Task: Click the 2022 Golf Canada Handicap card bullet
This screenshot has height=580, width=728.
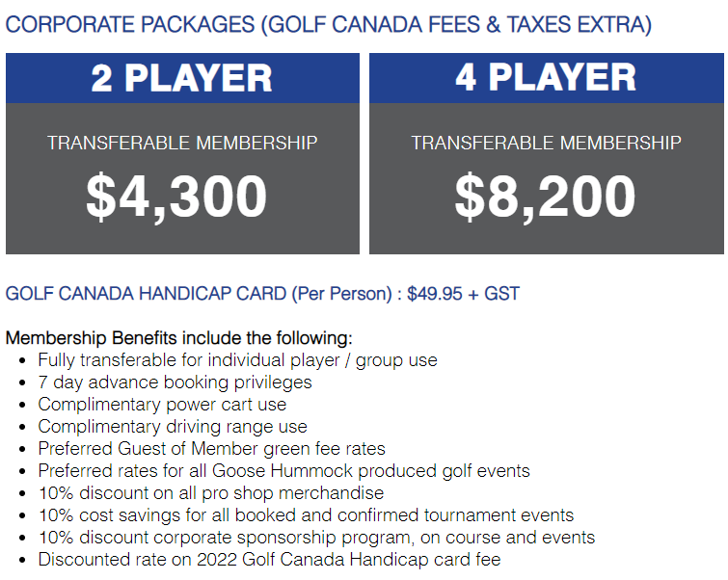Action: 269,560
